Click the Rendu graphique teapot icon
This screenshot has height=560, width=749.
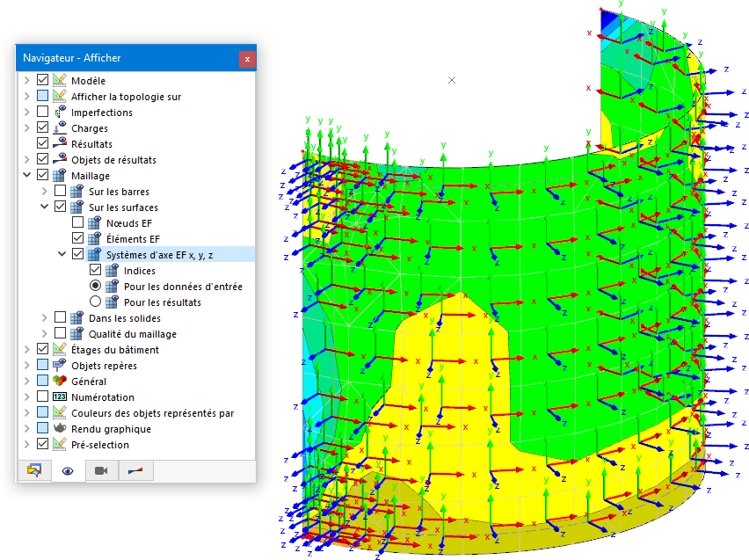[x=60, y=429]
